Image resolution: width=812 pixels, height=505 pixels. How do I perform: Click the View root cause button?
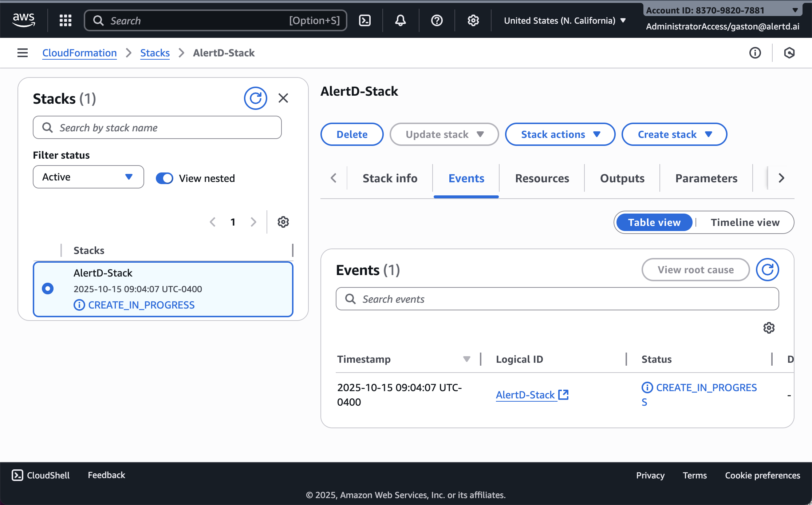pos(695,270)
